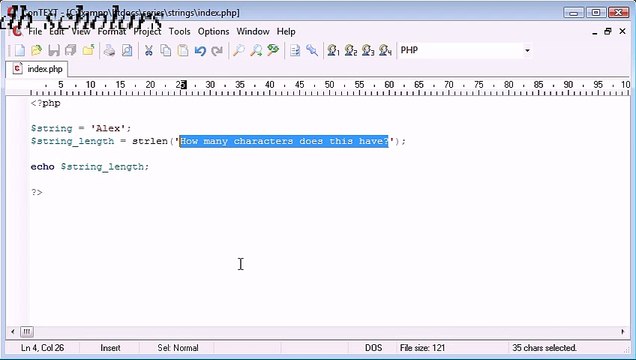Open the Project menu

point(147,32)
